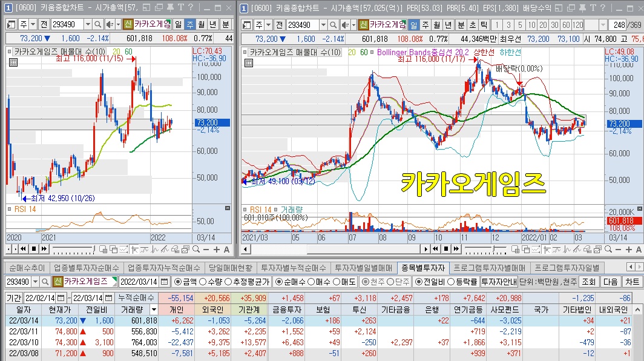Select the 단주 radio button
Screen dimensions: 644x361
tap(390, 282)
